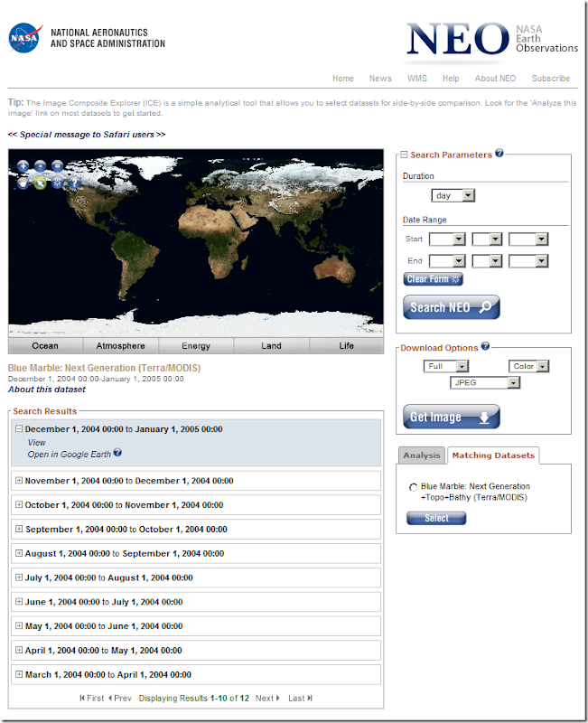
Task: Expand the November 1, 2004 result
Action: [19, 481]
